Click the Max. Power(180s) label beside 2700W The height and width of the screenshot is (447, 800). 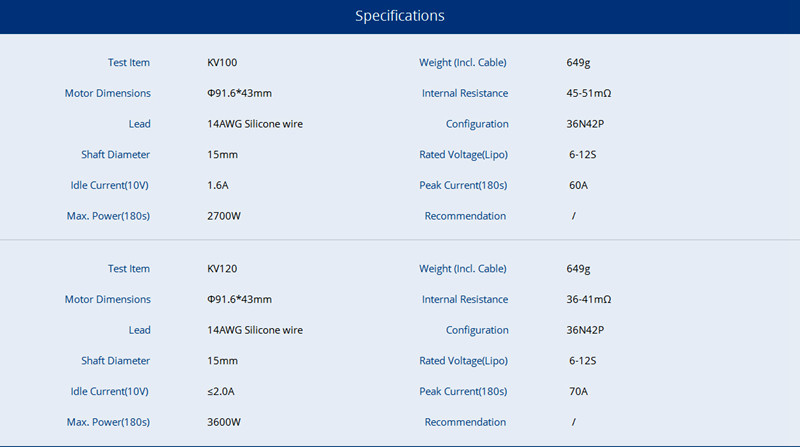click(x=108, y=217)
